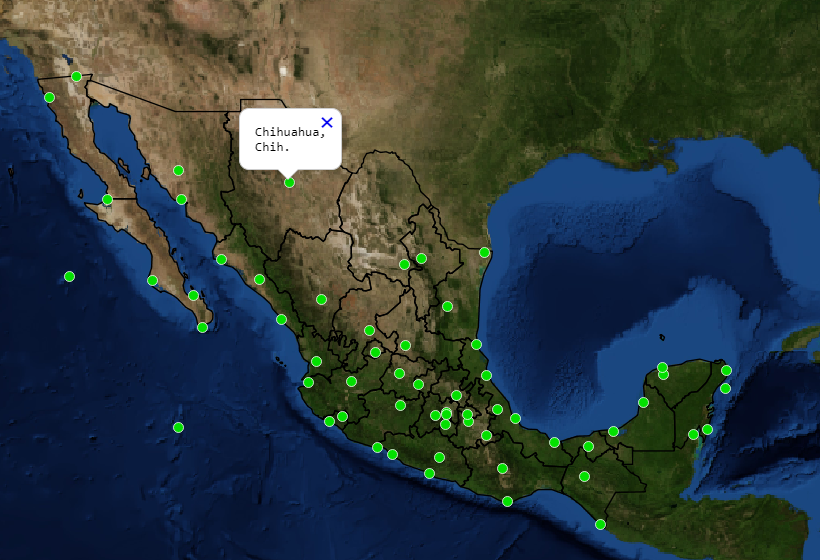Click the Cancún marker at Yucatán's northeast tip
820x560 pixels.
(x=726, y=371)
